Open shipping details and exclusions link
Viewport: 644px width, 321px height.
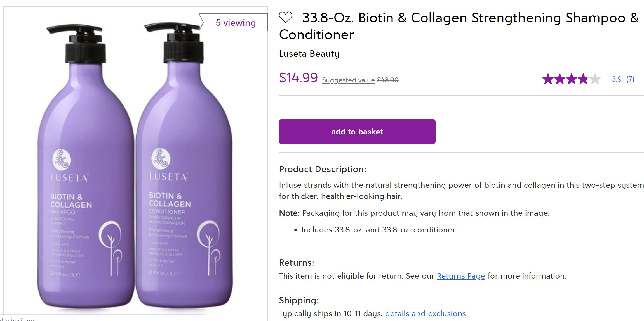tap(425, 314)
